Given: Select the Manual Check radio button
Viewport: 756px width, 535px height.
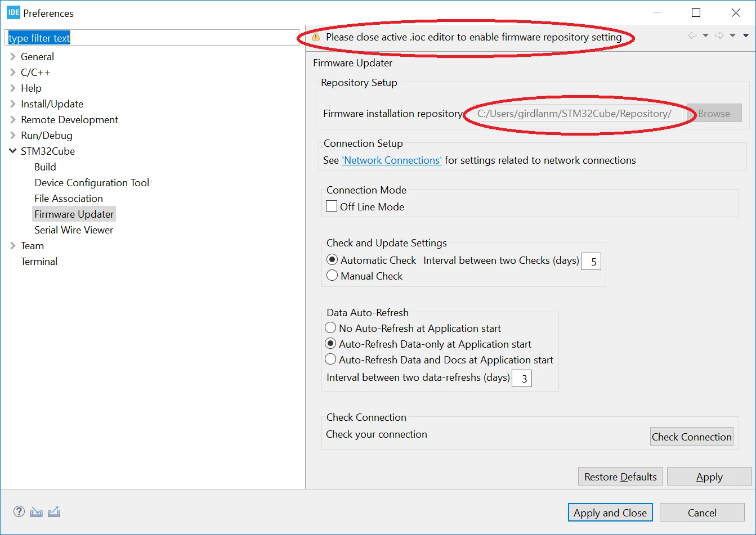Looking at the screenshot, I should [x=332, y=276].
